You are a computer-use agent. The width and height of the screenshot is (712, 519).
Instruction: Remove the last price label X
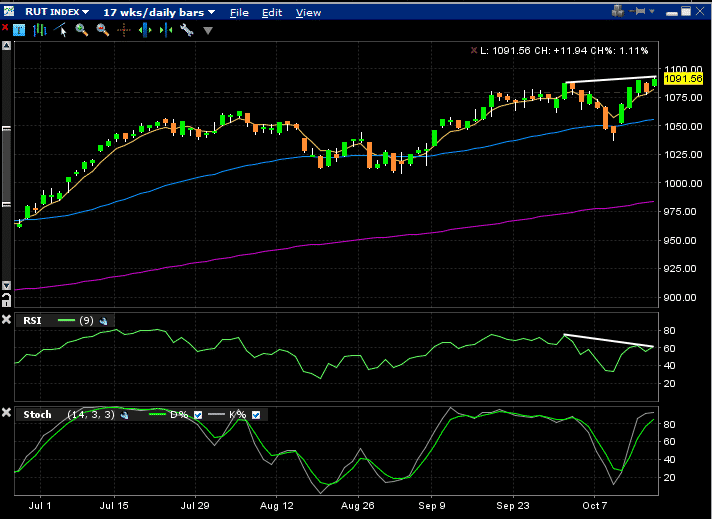[x=474, y=50]
